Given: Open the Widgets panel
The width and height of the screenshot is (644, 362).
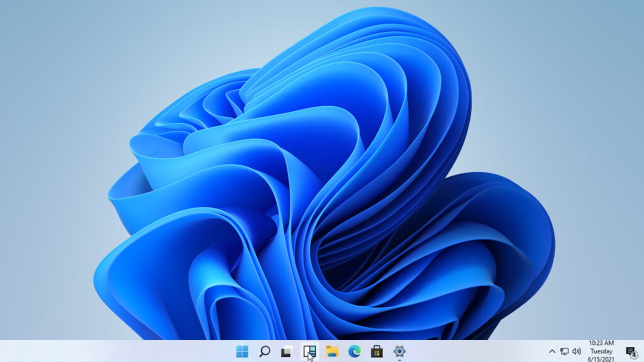Looking at the screenshot, I should [x=309, y=352].
